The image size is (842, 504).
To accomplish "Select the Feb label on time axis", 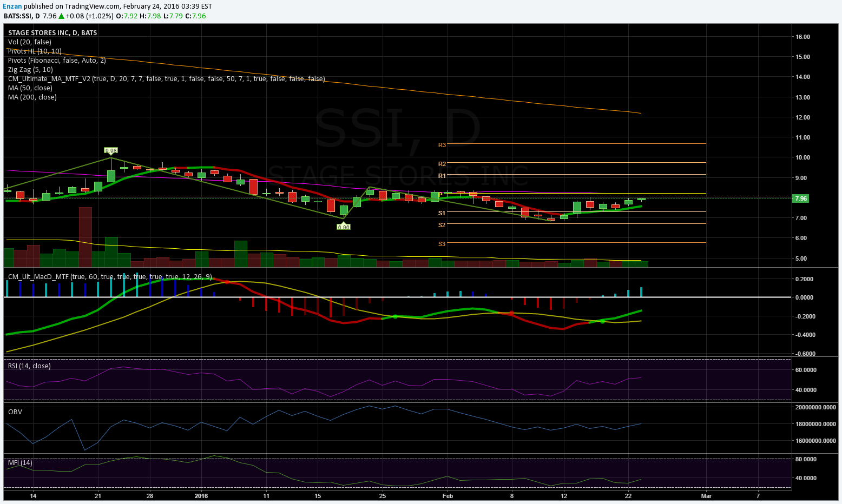I will (448, 496).
